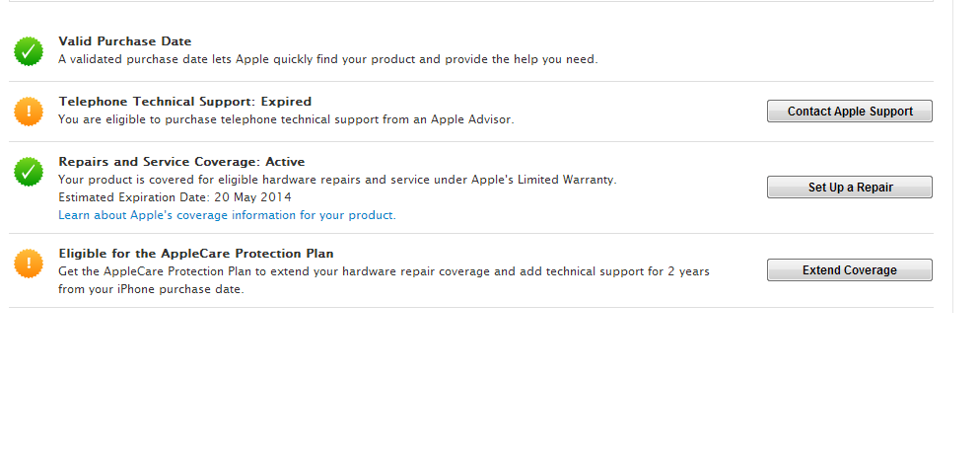The width and height of the screenshot is (980, 454).
Task: Click the Get the AppleCare Protection Plan paragraph
Action: click(x=384, y=271)
